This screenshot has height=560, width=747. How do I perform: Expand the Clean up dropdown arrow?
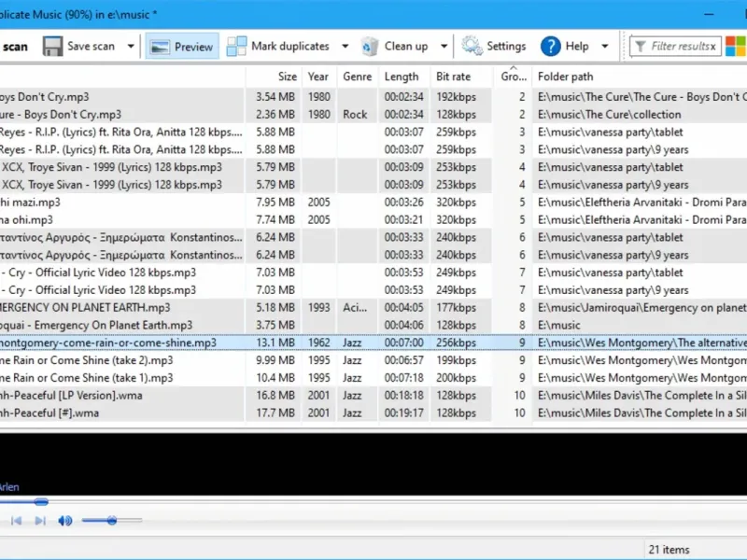click(x=444, y=46)
